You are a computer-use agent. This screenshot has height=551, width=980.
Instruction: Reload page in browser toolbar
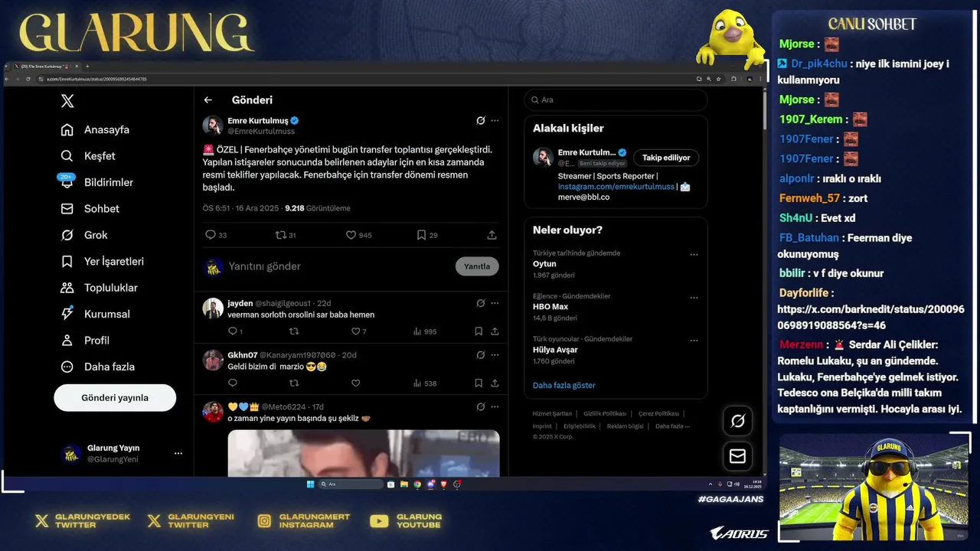pos(28,79)
